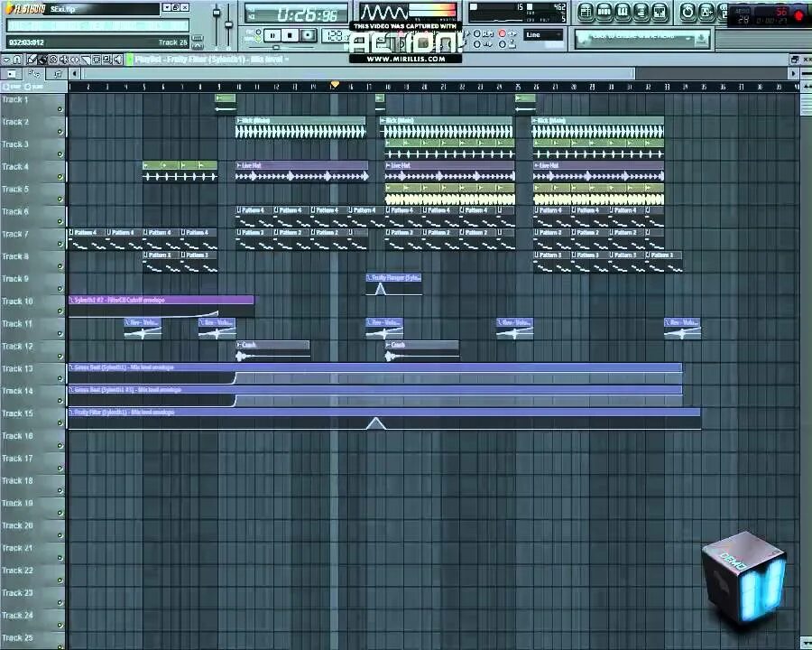Click the tempo display reading 52

coord(781,10)
